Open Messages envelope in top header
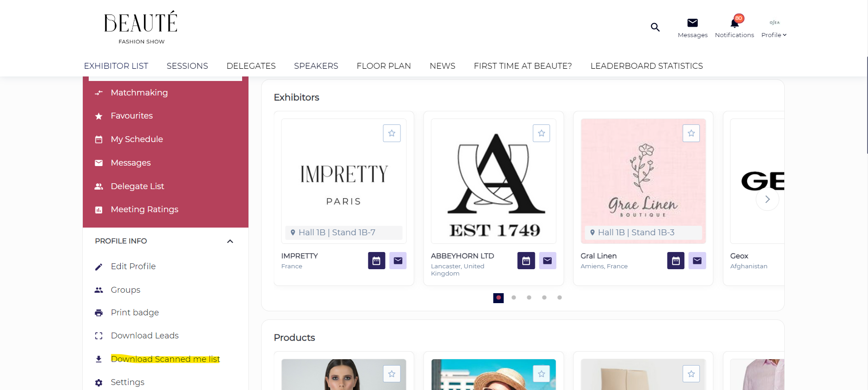 pos(692,23)
